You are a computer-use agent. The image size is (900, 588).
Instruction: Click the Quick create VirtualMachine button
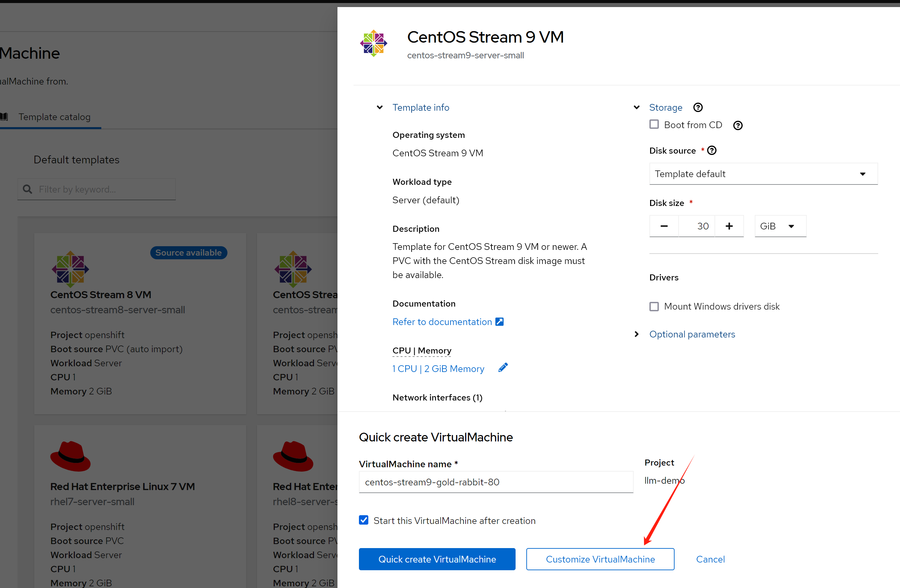pyautogui.click(x=437, y=559)
